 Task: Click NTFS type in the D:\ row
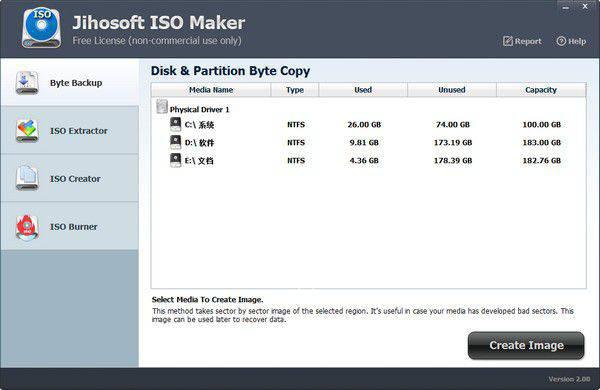(x=296, y=143)
